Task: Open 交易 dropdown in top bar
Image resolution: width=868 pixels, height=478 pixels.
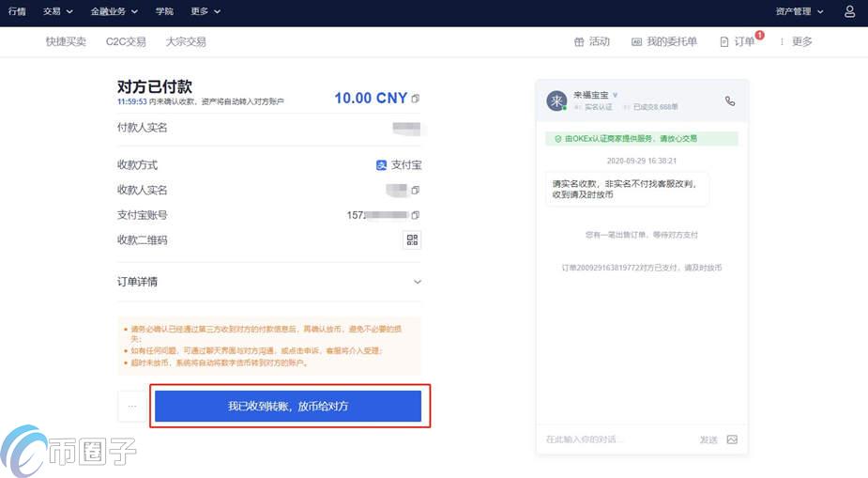Action: [58, 11]
